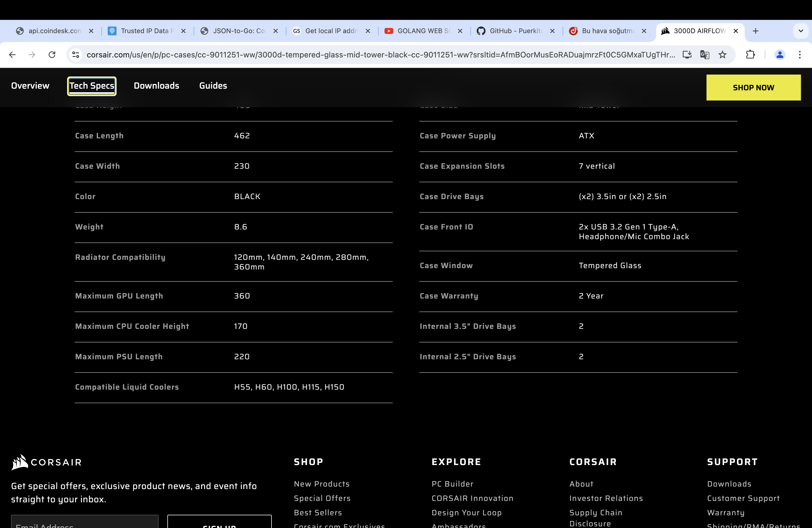The width and height of the screenshot is (812, 528).
Task: Click the '7 vertical' expansion slots value
Action: tap(597, 166)
